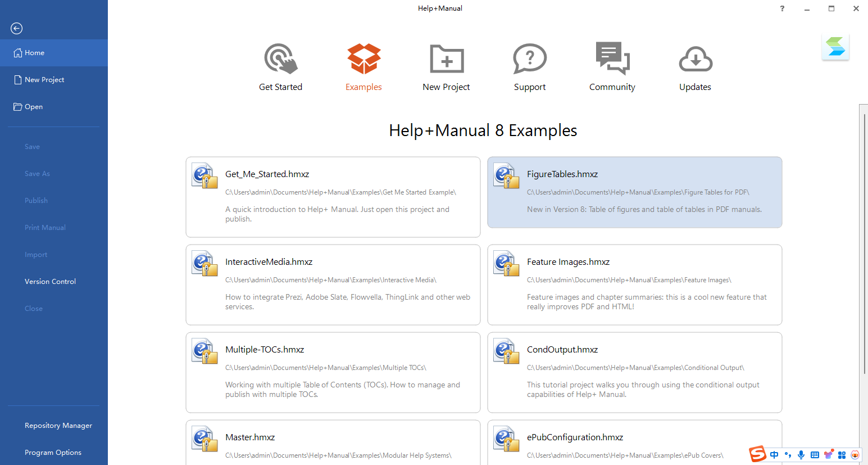Click the Get_Me_Started.hmxz file icon
The width and height of the screenshot is (868, 465).
pyautogui.click(x=204, y=175)
